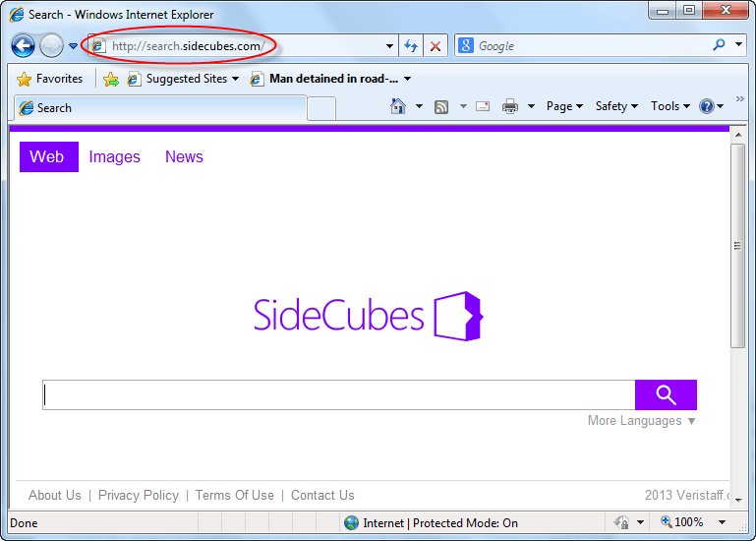The width and height of the screenshot is (756, 541).
Task: Open the Contact Us link
Action: [x=322, y=495]
